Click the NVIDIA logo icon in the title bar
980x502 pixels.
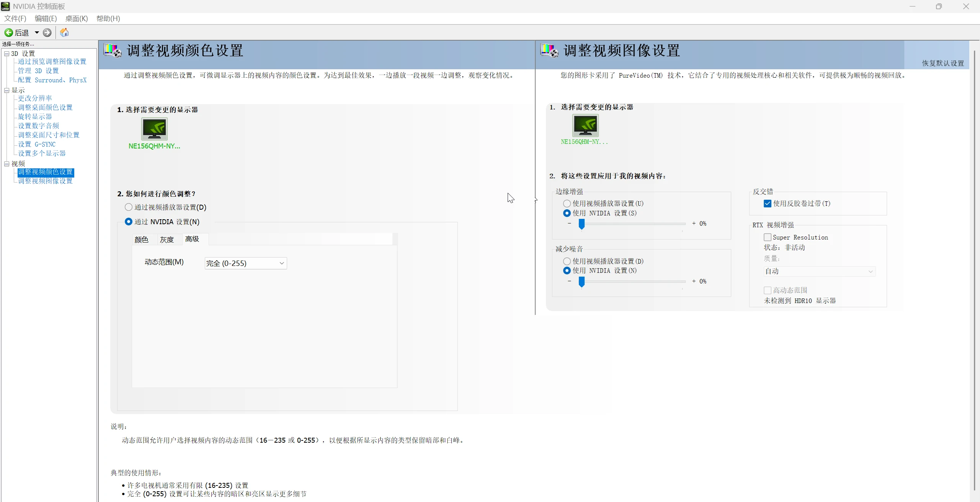tap(6, 6)
